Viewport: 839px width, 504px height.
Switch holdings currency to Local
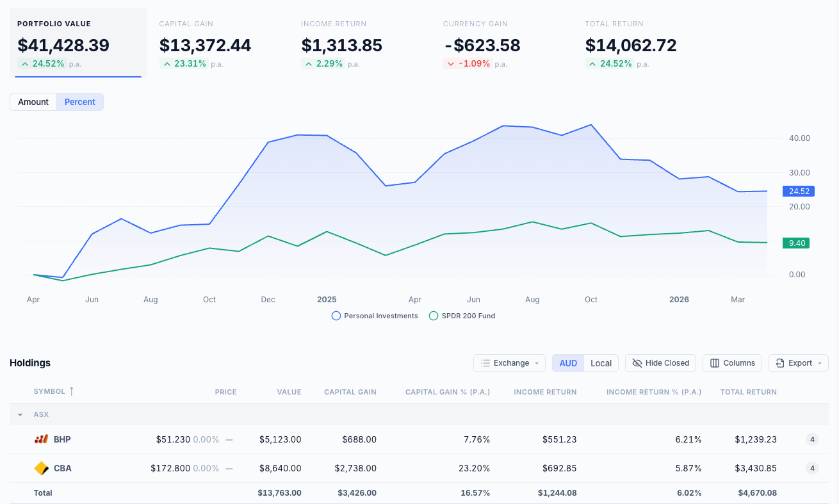point(601,363)
